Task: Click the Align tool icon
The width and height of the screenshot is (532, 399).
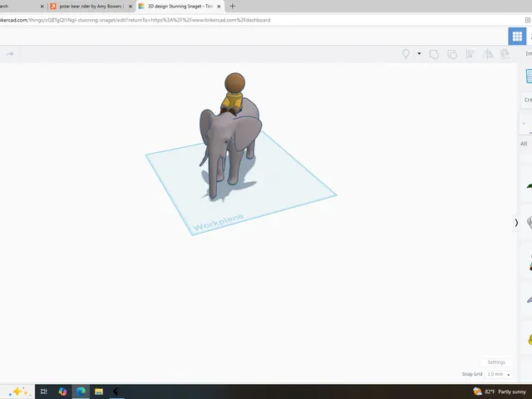Action: click(x=470, y=54)
